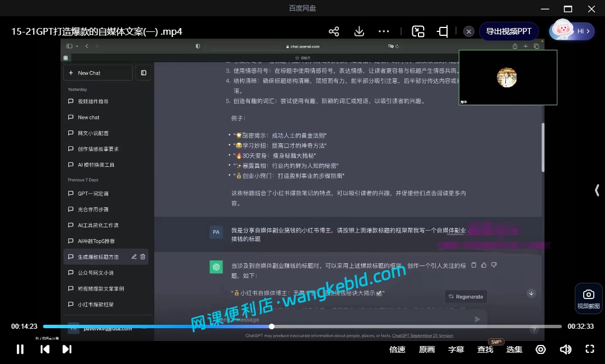The image size is (605, 364).
Task: Open the ChatGPT September 25 Version link
Action: pos(422,335)
